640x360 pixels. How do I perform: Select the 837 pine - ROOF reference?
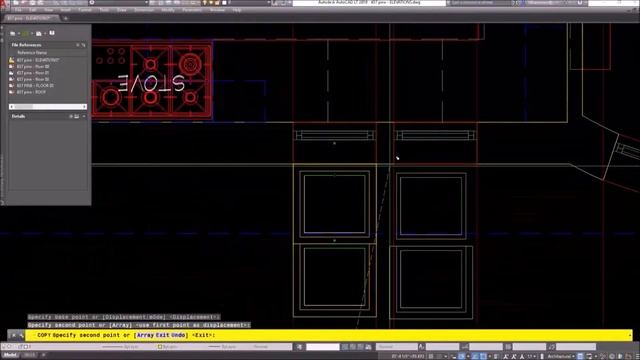click(x=31, y=92)
